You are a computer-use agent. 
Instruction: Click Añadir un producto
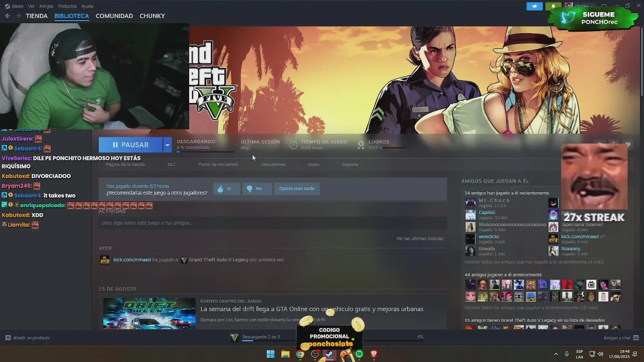pos(31,337)
